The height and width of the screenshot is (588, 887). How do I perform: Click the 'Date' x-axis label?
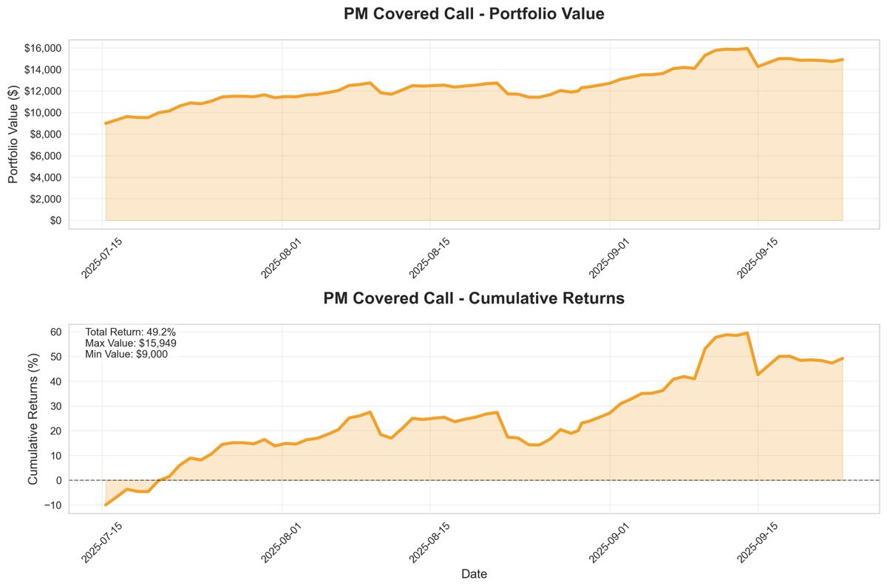point(474,573)
